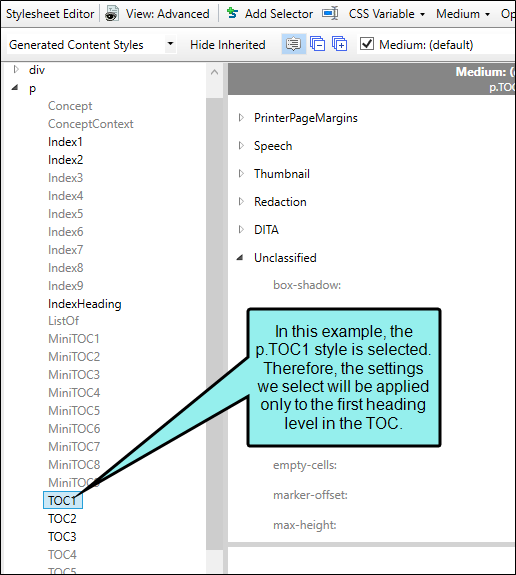
Task: Open the Medium toolbar menu
Action: pyautogui.click(x=463, y=14)
